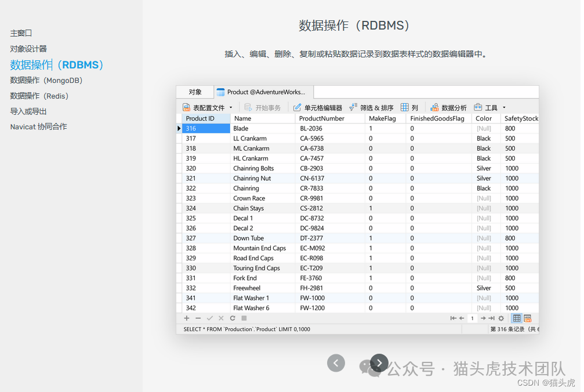Click the 开始事务 begin transaction button

(262, 108)
